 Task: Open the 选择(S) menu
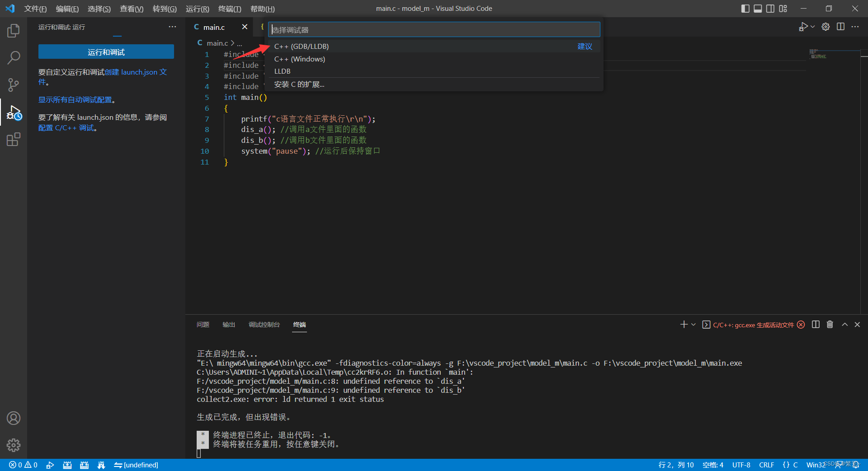[99, 9]
